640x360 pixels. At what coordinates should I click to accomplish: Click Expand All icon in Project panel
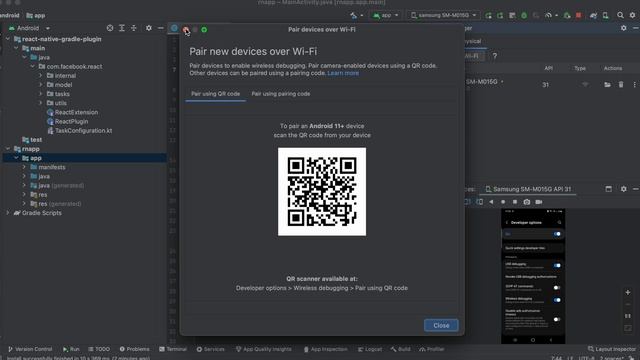click(x=122, y=28)
